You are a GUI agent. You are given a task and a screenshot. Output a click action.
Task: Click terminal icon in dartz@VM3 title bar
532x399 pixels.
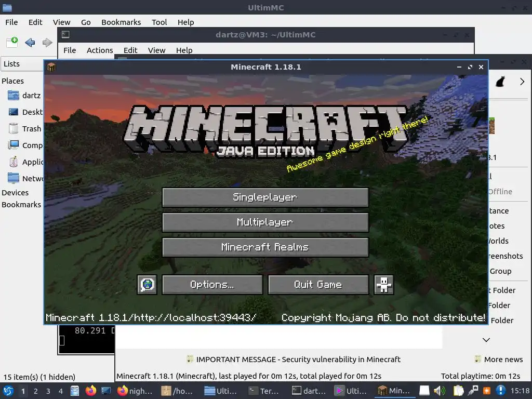coord(65,35)
